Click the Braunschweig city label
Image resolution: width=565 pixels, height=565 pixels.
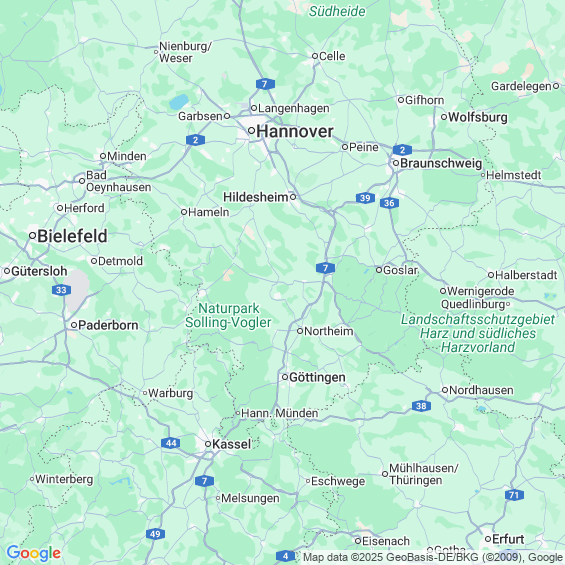point(441,163)
